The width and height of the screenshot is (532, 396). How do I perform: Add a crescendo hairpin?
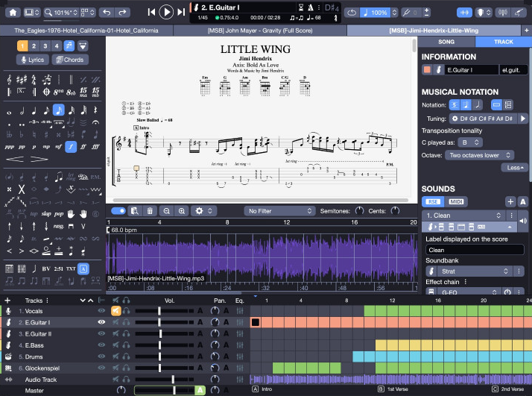[x=15, y=159]
